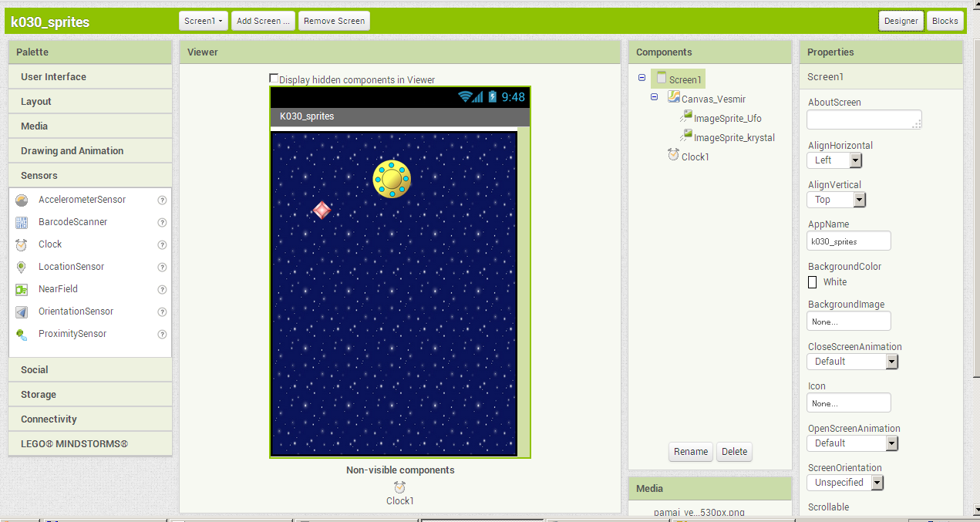Image resolution: width=980 pixels, height=522 pixels.
Task: Click the k030_sprites project title
Action: click(50, 22)
